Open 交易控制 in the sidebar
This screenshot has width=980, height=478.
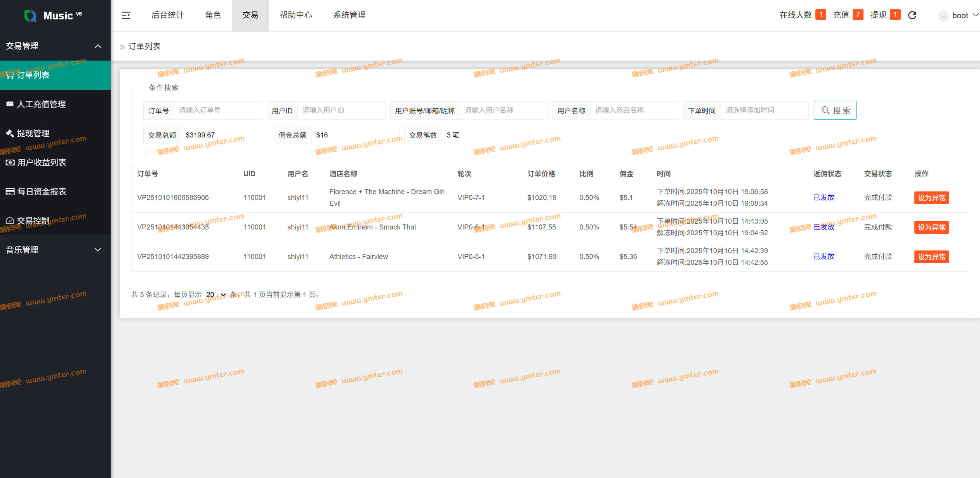33,221
